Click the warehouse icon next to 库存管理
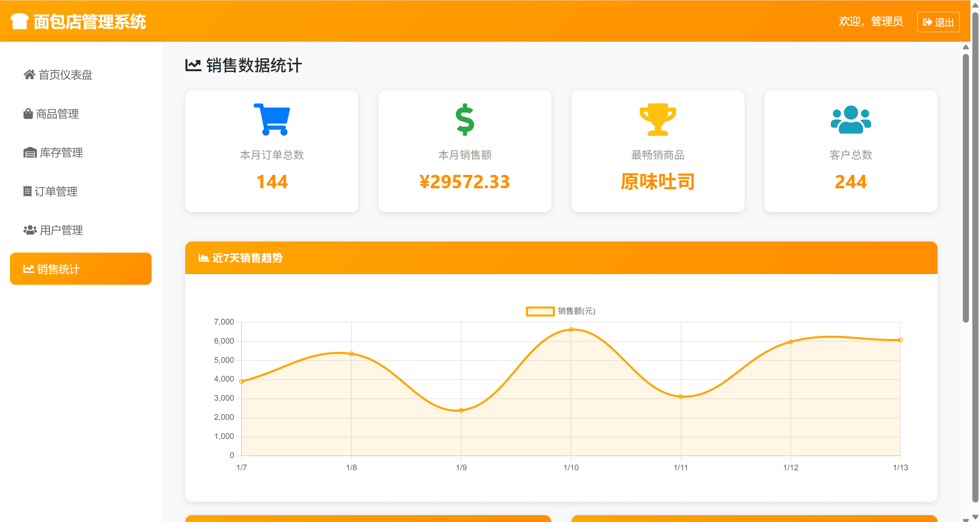 coord(30,153)
